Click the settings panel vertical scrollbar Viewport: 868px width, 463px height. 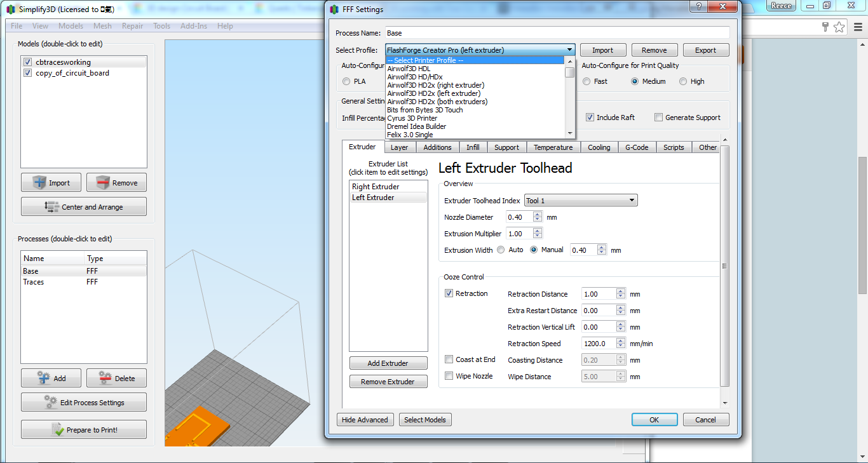tap(725, 266)
